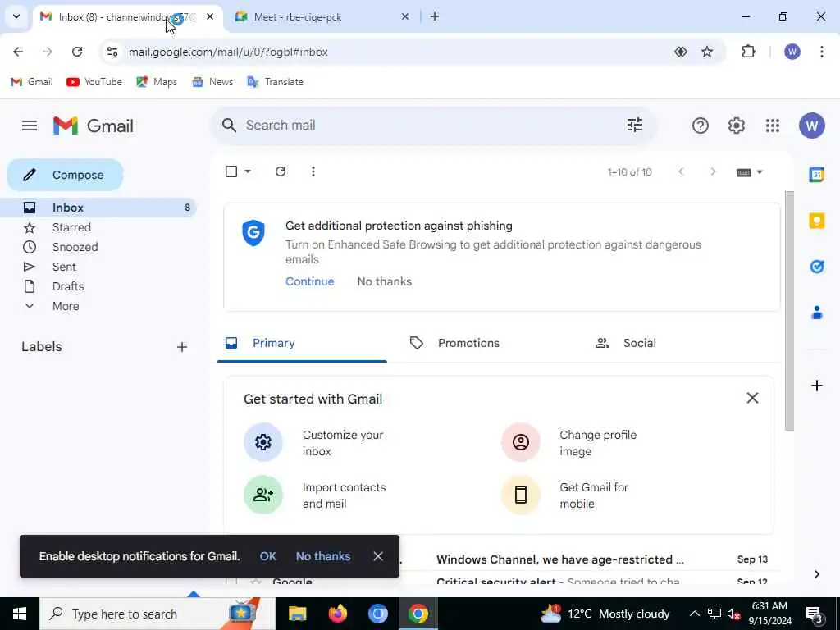Viewport: 840px width, 630px height.
Task: Open Chrome three-dot menu
Action: (x=822, y=52)
